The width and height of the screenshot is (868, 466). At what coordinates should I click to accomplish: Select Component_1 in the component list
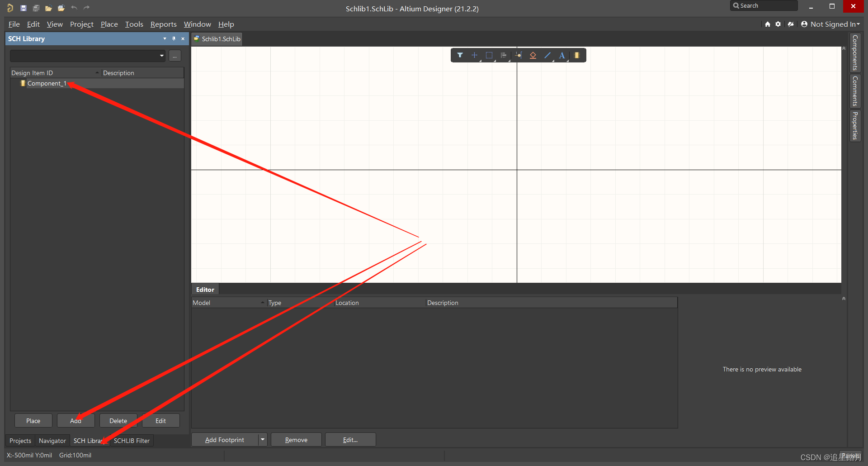coord(47,83)
